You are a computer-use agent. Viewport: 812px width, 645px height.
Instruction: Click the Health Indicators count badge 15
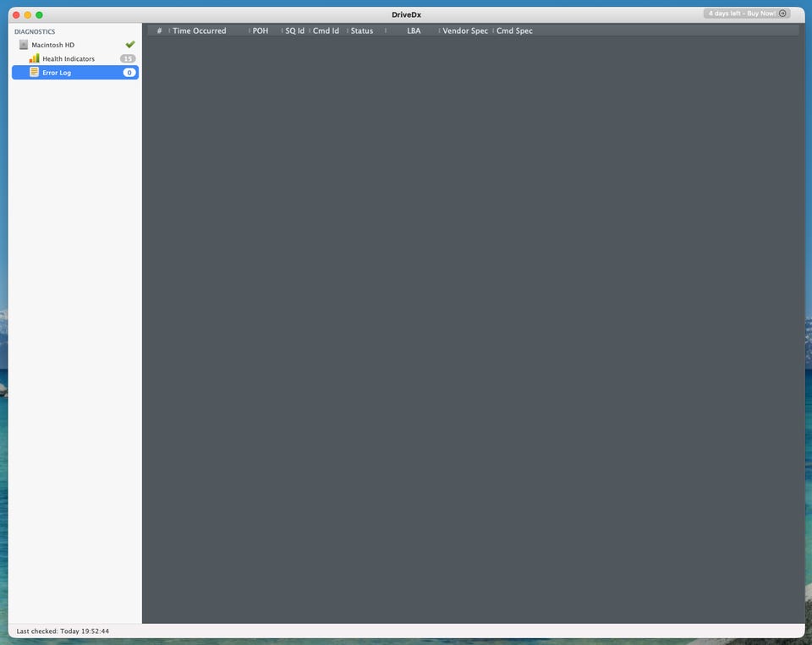click(128, 58)
